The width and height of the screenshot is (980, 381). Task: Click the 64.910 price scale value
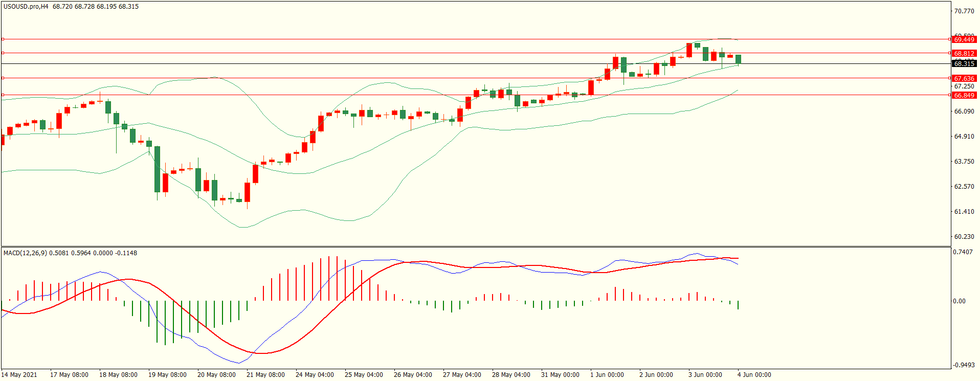point(964,137)
